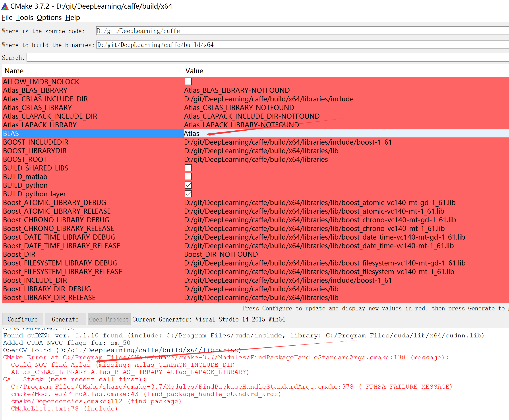509x420 pixels.
Task: Select the BOOST_ROOT name cell
Action: click(92, 159)
